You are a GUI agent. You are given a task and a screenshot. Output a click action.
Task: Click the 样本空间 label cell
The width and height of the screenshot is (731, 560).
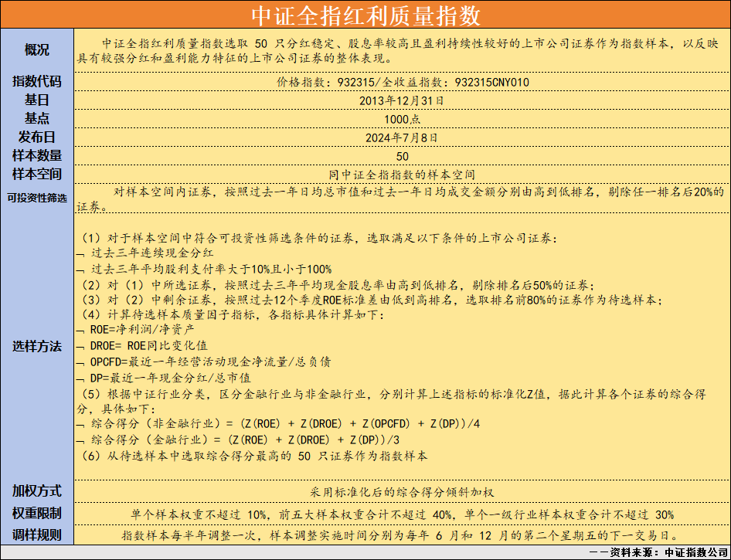pos(37,175)
